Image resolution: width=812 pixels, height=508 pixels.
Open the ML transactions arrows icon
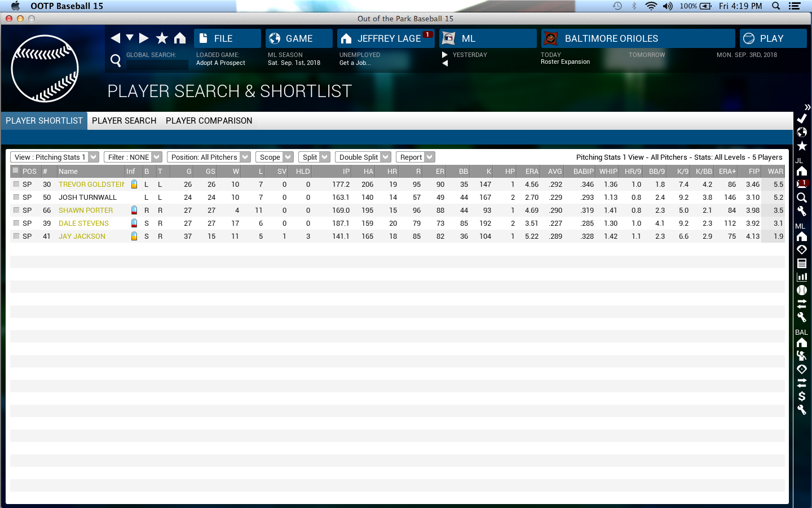point(801,304)
